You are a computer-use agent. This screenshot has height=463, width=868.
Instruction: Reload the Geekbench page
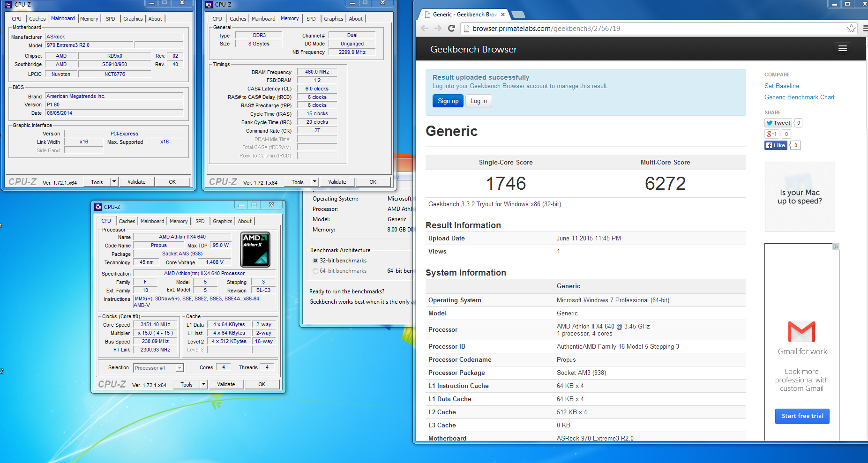pos(451,28)
